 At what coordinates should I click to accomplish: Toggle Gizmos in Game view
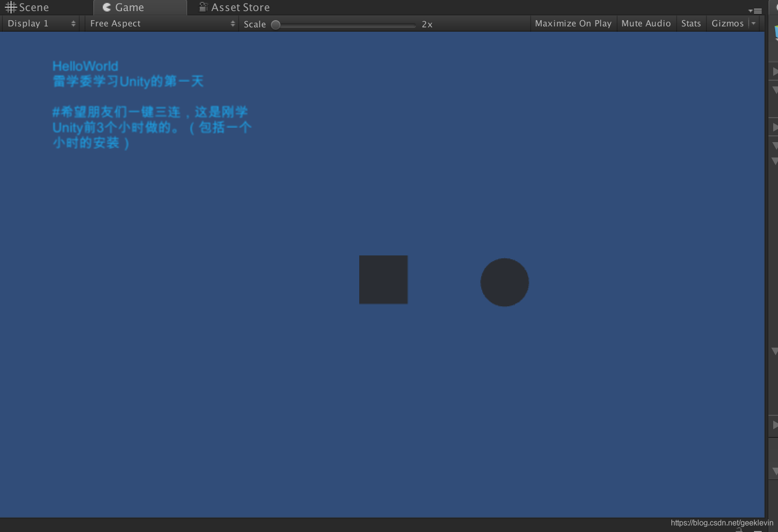728,24
